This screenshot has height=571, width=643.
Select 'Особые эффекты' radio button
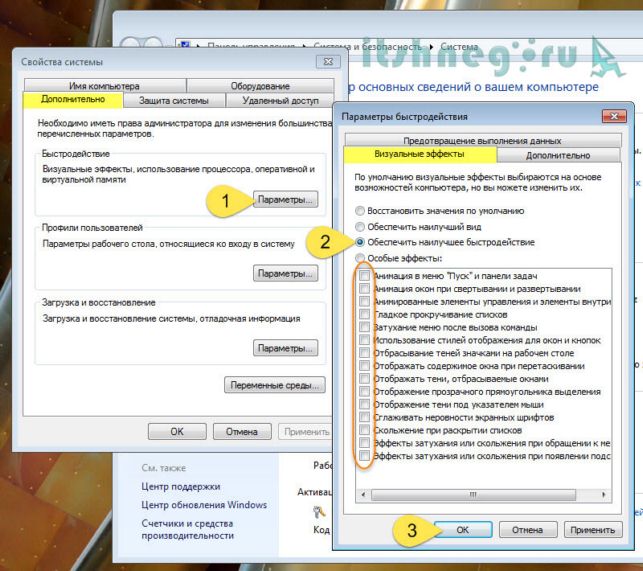click(360, 258)
